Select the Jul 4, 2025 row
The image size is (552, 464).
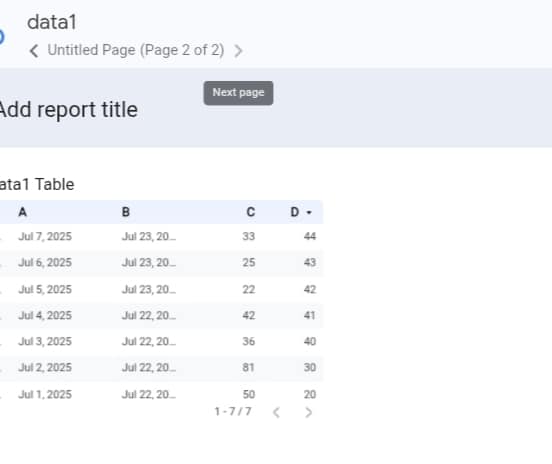[x=162, y=315]
